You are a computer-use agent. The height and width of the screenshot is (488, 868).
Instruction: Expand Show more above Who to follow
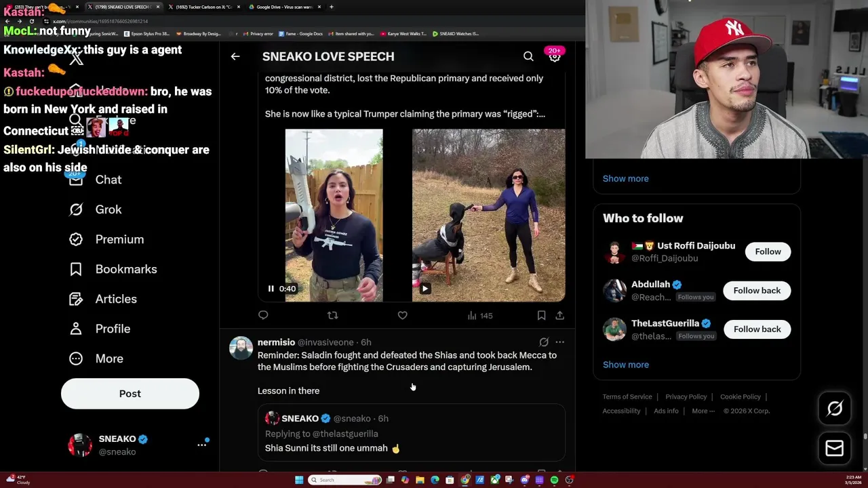(626, 178)
